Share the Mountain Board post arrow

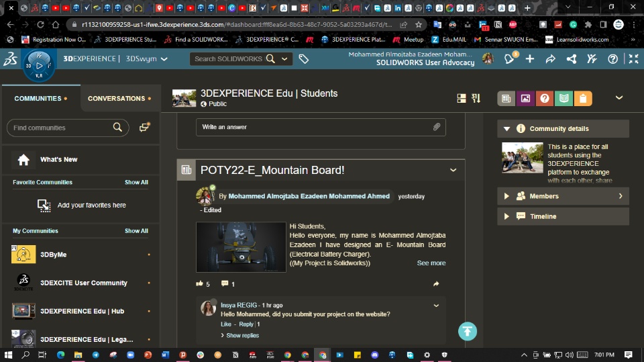click(436, 283)
